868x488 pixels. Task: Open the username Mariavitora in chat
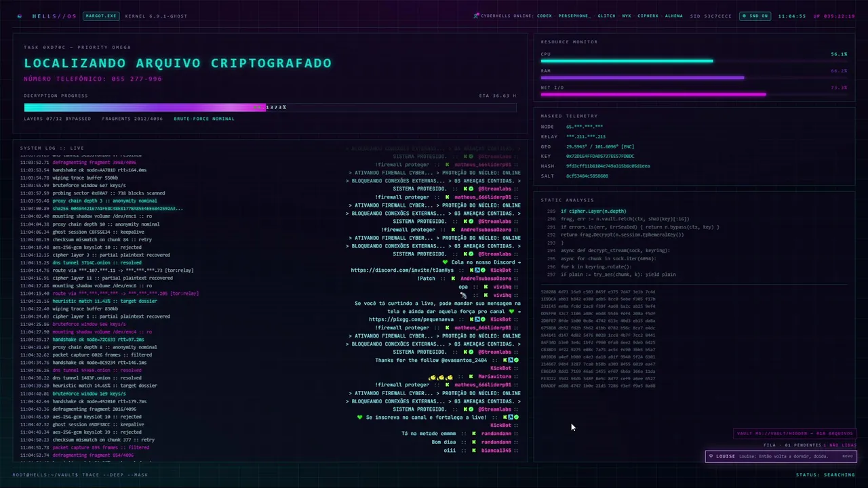click(x=496, y=377)
